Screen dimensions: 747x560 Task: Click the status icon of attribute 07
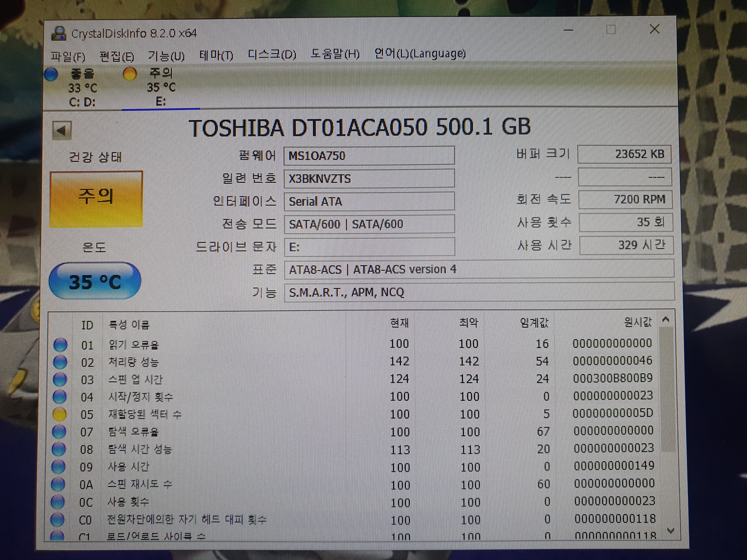(x=59, y=432)
